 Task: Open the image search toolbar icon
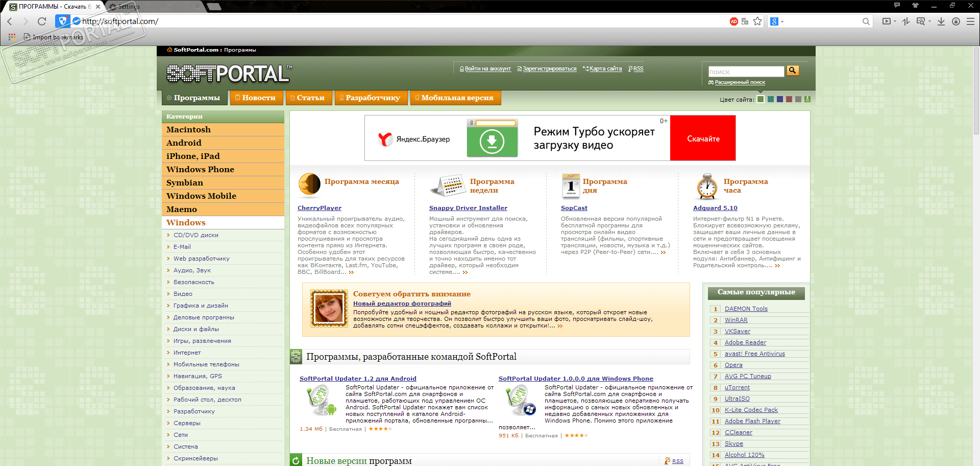click(921, 21)
